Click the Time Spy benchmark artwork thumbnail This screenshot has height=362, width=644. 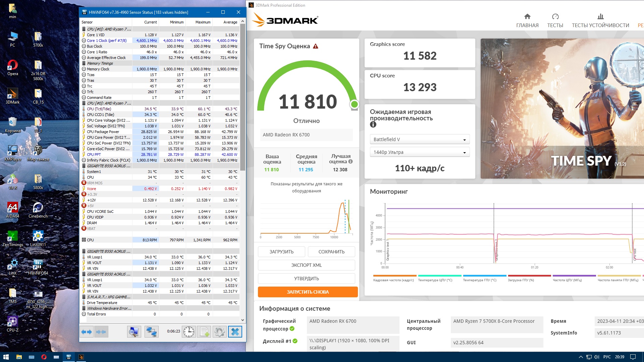[562, 109]
